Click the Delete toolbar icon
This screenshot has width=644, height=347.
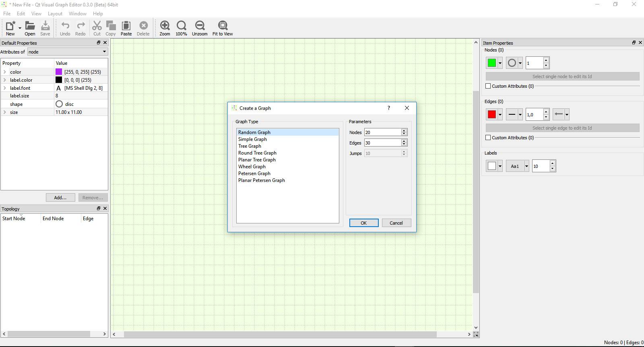143,26
